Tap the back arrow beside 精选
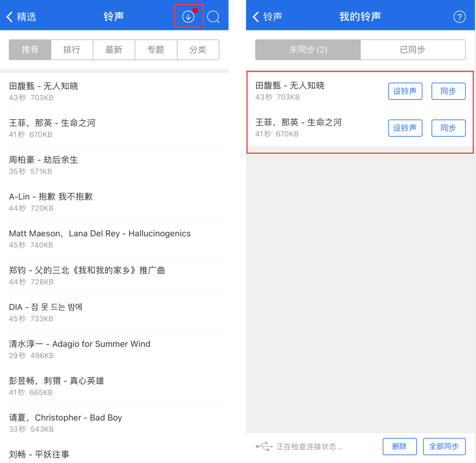This screenshot has width=476, height=463. coord(9,16)
